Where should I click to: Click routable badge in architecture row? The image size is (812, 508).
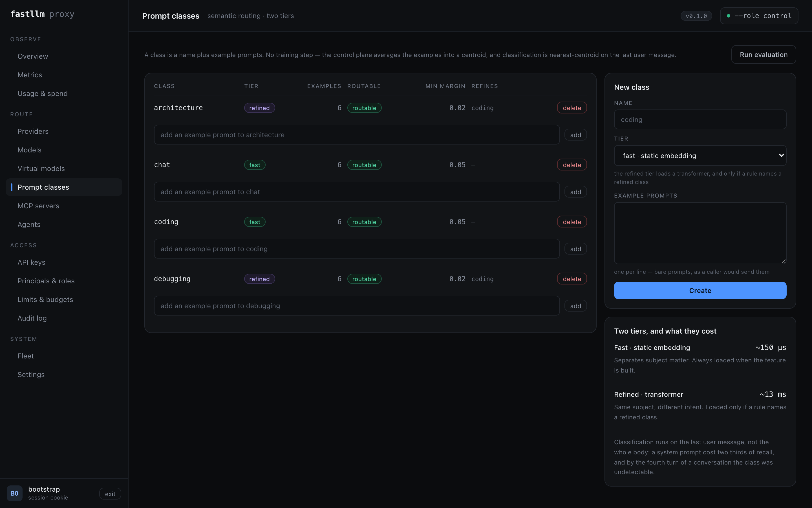364,108
